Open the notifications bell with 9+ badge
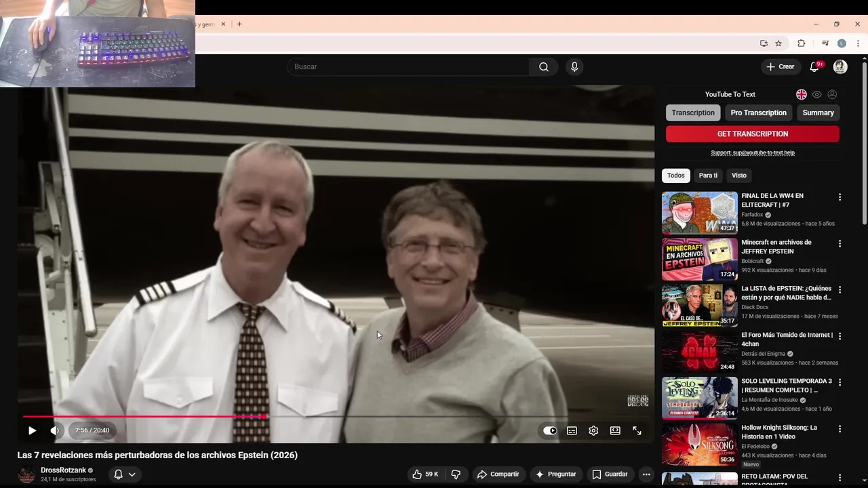868x488 pixels. 815,66
